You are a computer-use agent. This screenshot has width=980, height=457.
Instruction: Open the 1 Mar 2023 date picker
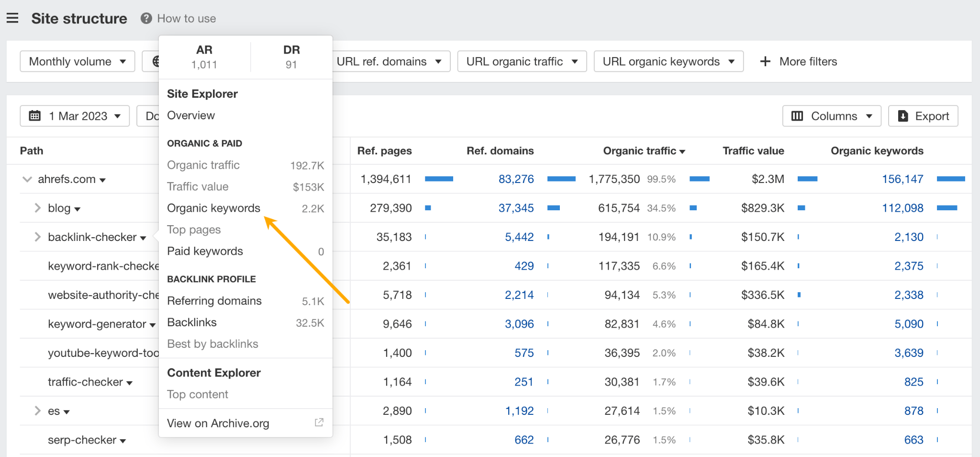[75, 116]
